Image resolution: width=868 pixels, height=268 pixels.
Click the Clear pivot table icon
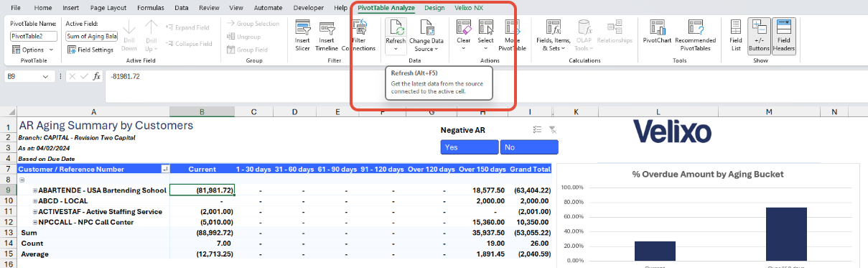pos(464,28)
